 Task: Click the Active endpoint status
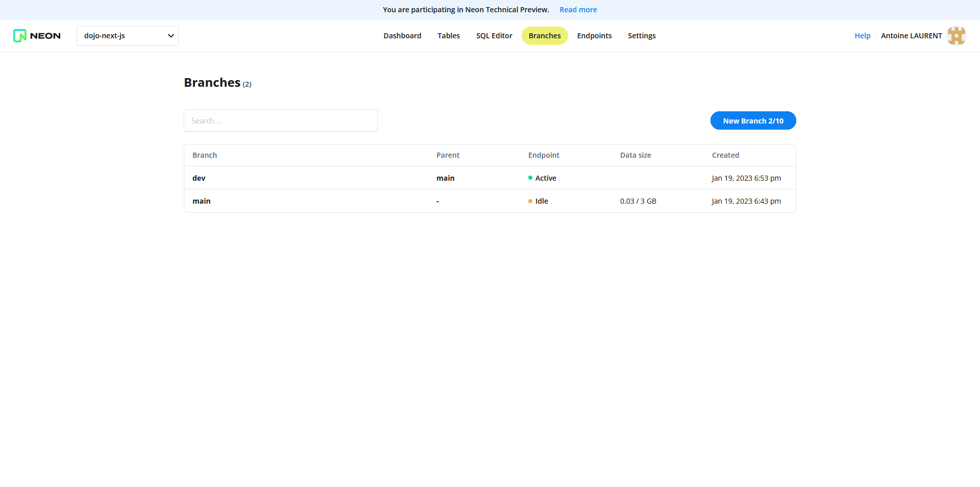pyautogui.click(x=542, y=178)
